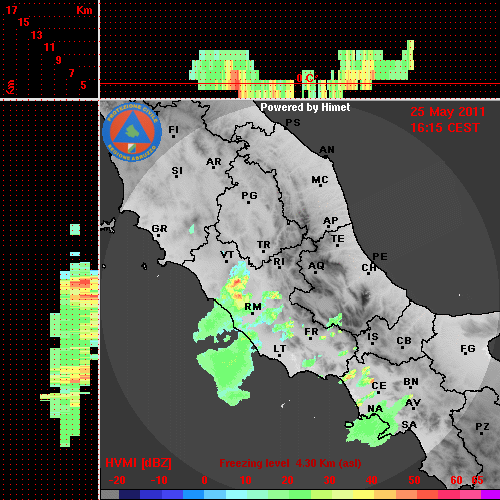The width and height of the screenshot is (500, 500).
Task: Select the AQ city marker
Action: [315, 272]
